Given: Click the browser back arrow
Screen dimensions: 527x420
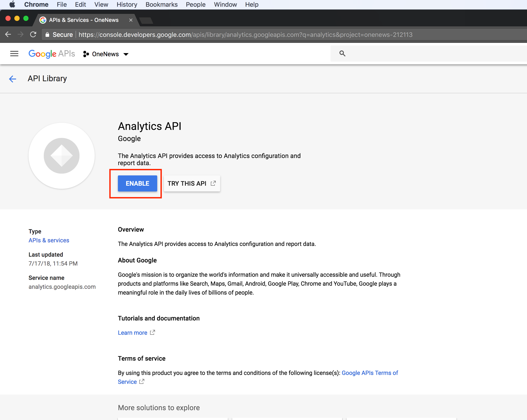Looking at the screenshot, I should [x=8, y=34].
